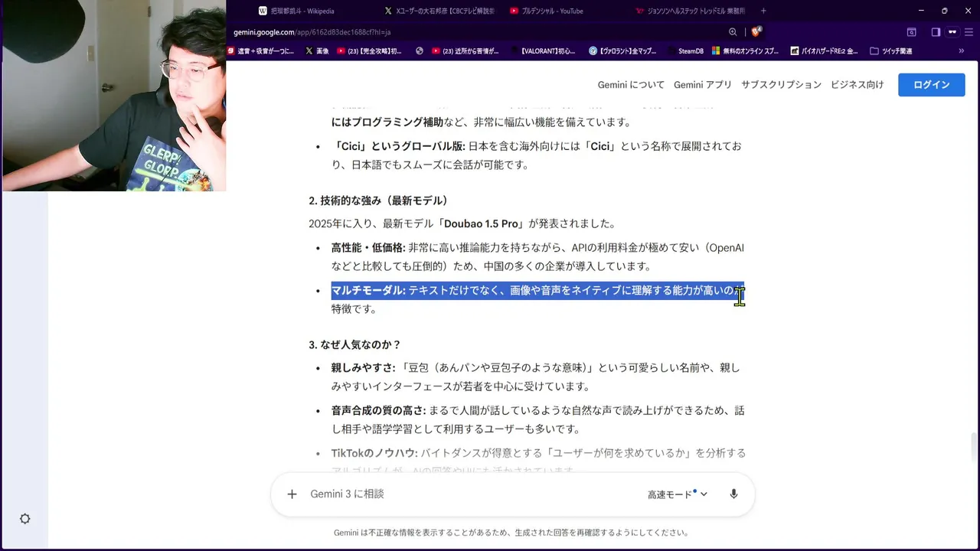The height and width of the screenshot is (551, 980).
Task: Click the ログイン button
Action: point(931,85)
